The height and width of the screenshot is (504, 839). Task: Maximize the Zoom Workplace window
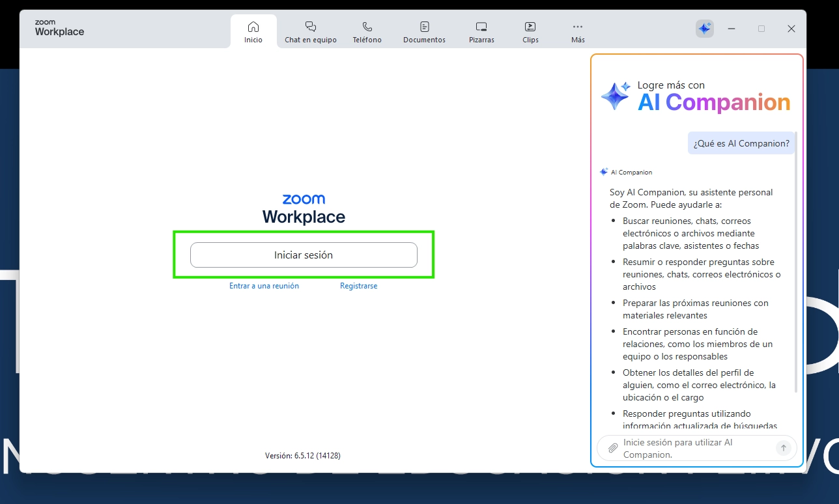coord(761,29)
